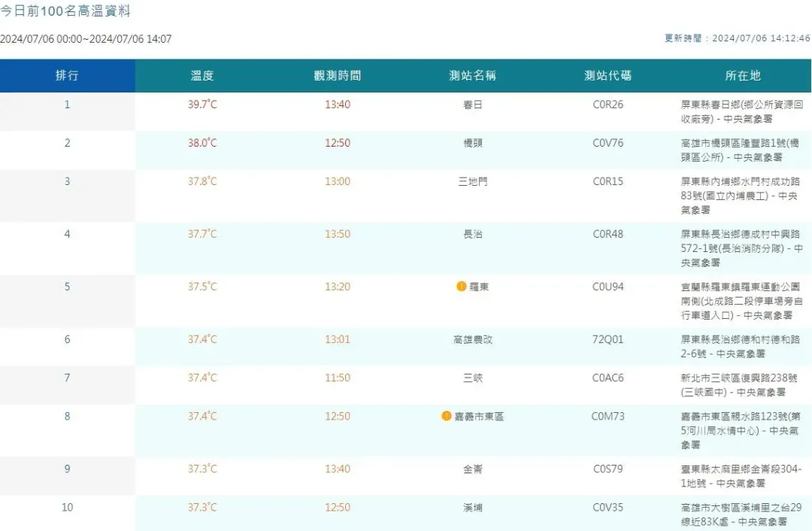
Task: Click the 所在地 column header
Action: click(743, 76)
